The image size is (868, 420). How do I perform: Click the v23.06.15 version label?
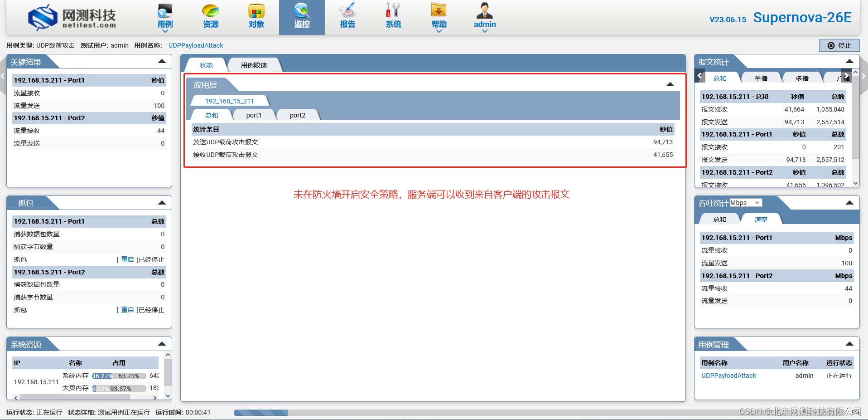pos(728,20)
